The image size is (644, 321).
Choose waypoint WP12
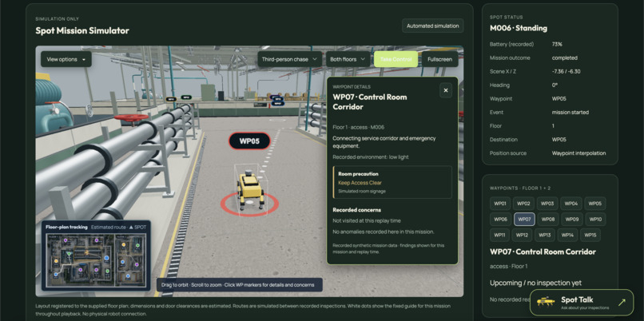[522, 235]
